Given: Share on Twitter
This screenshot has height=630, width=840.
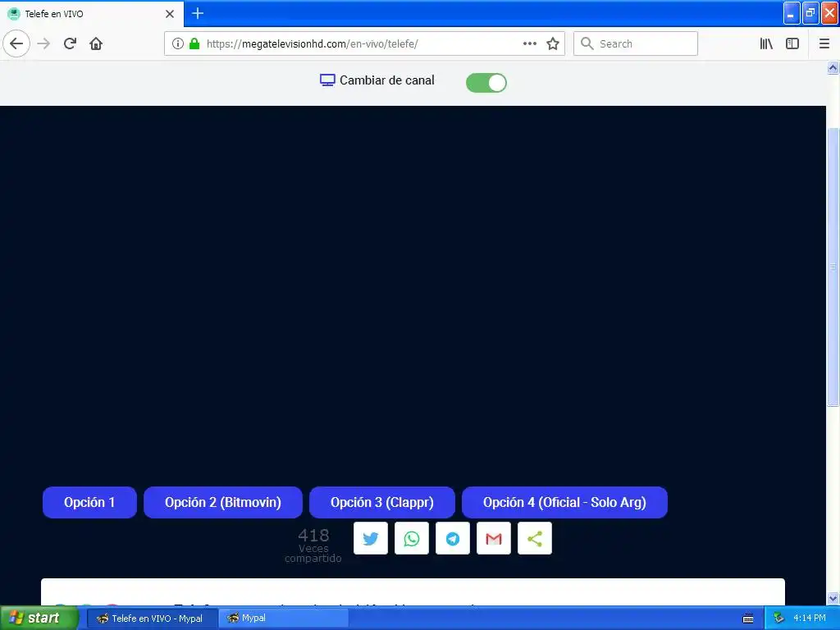Looking at the screenshot, I should (371, 538).
